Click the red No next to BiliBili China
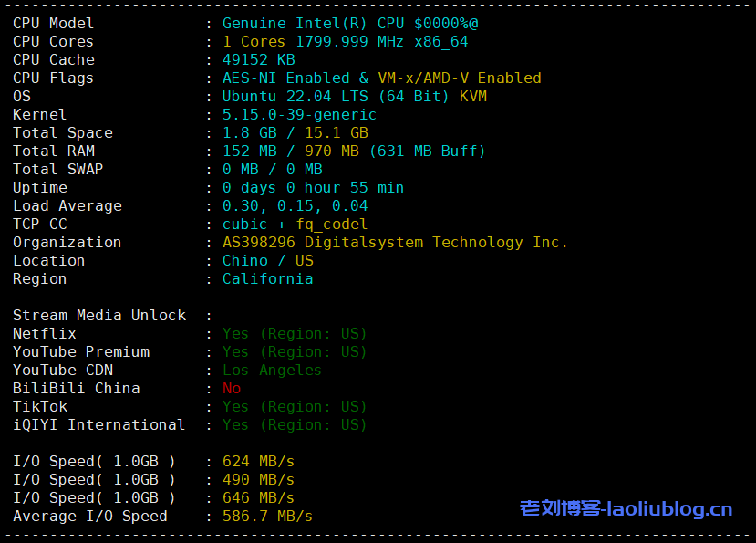The width and height of the screenshot is (756, 543). [232, 388]
